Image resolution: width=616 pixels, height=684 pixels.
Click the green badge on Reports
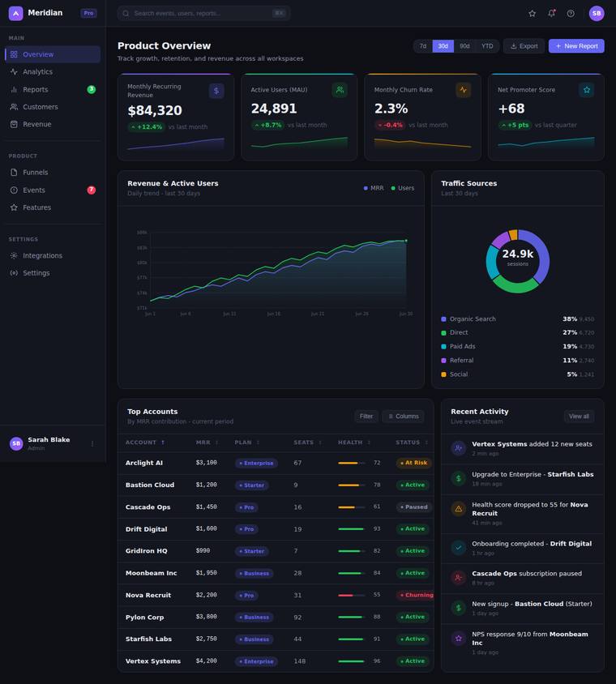pos(91,89)
